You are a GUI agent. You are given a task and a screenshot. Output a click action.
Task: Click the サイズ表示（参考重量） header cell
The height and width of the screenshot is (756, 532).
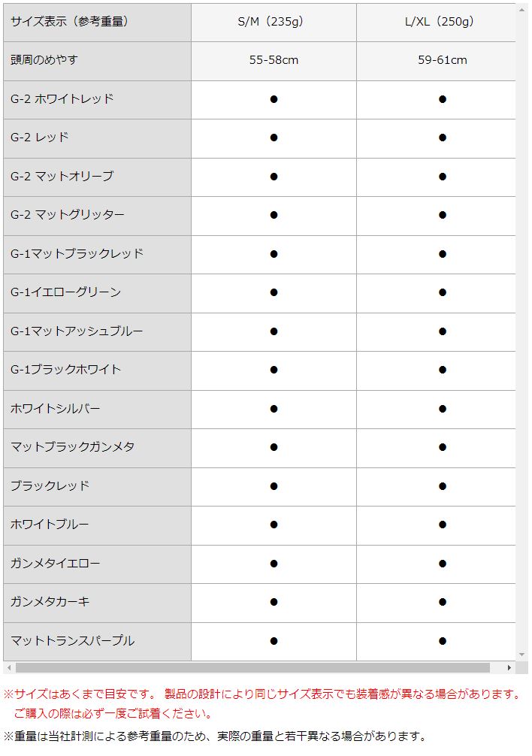tap(98, 23)
